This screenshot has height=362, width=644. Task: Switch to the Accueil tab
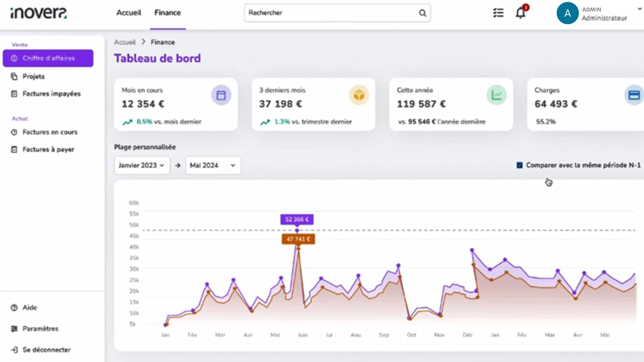pyautogui.click(x=128, y=13)
